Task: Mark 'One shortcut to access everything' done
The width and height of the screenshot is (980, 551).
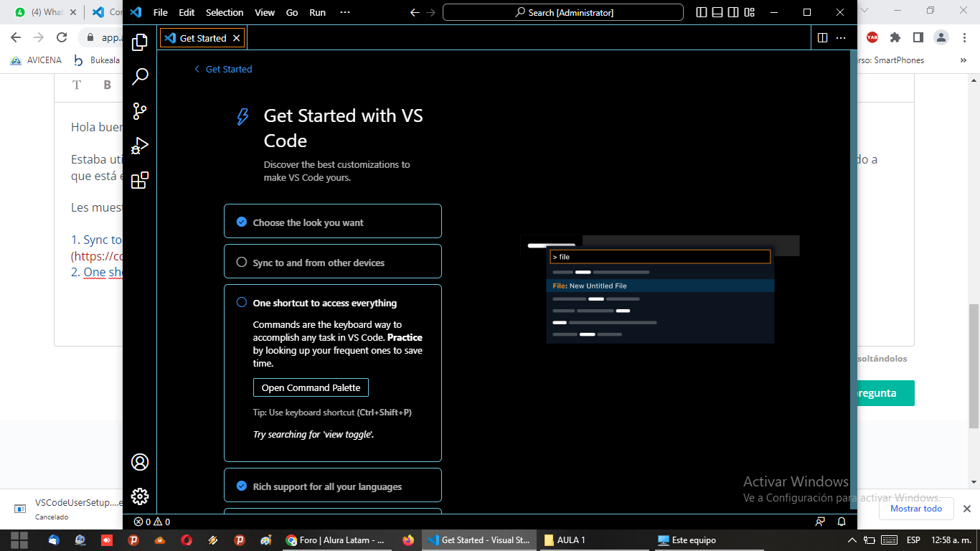Action: click(x=242, y=302)
